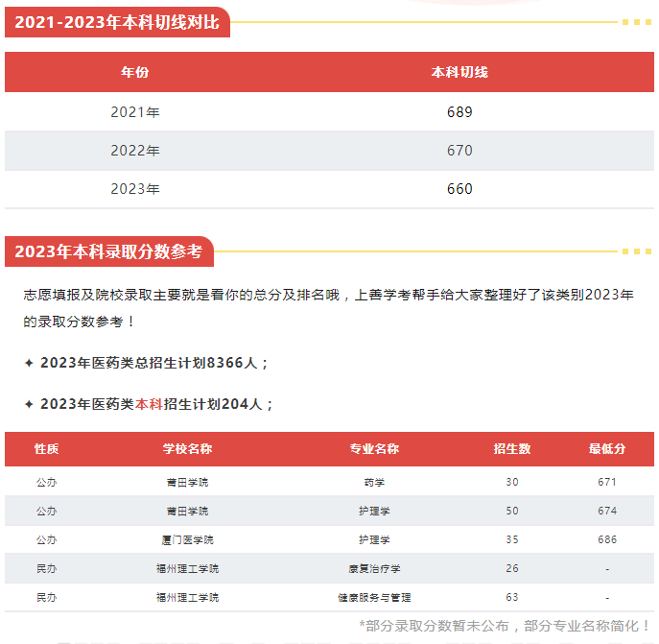659x644 pixels.
Task: Select the 63 enrollment count cell
Action: (x=512, y=597)
